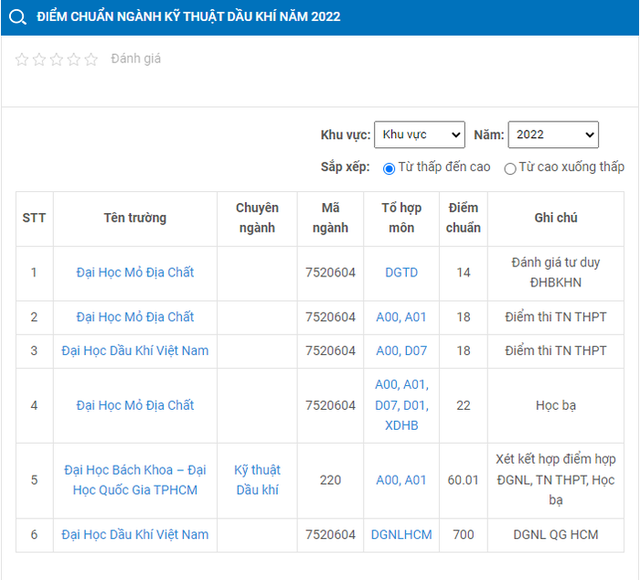
Task: Open the Năm 2022 dropdown
Action: (x=553, y=134)
